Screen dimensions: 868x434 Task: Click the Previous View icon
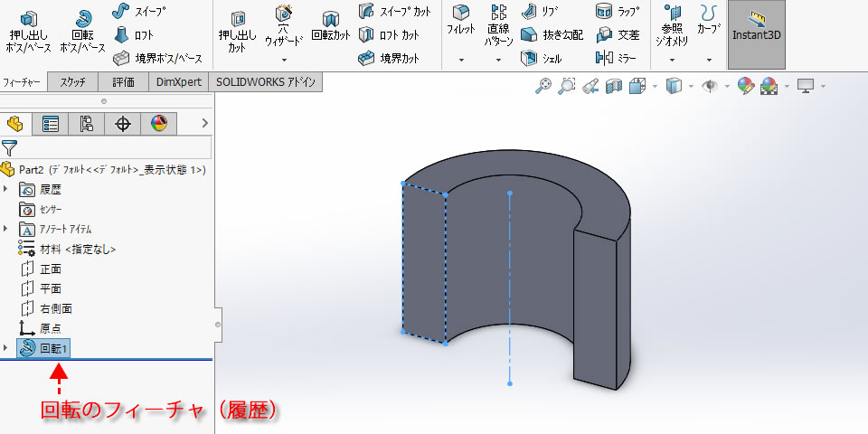point(590,86)
